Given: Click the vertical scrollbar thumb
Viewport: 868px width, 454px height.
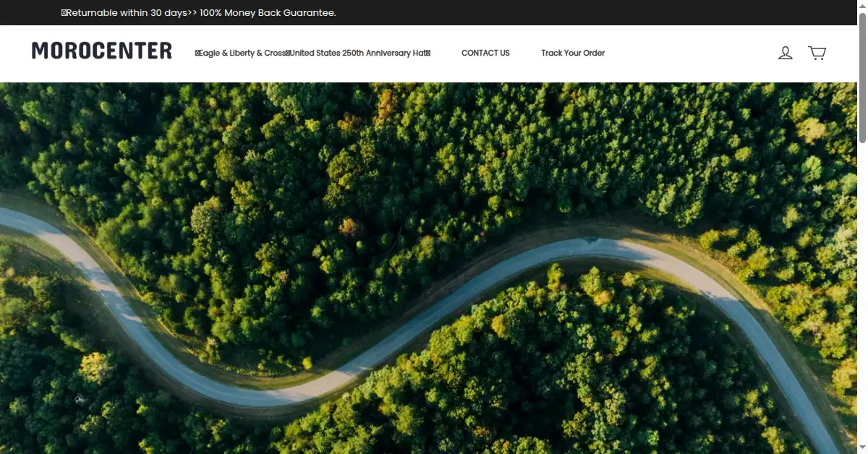Looking at the screenshot, I should [x=862, y=77].
